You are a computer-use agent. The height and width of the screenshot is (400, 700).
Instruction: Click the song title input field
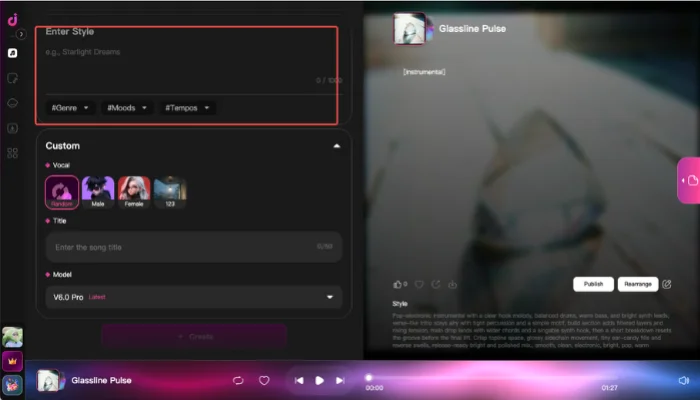pos(194,247)
